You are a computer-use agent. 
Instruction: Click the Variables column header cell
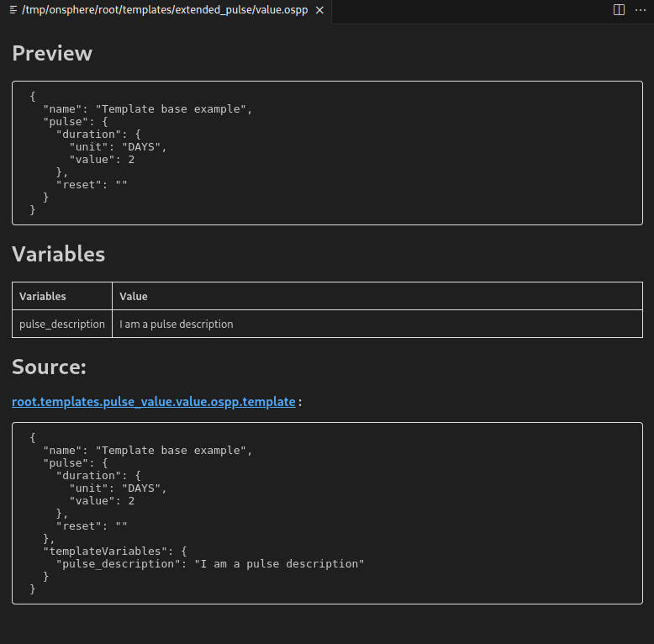[62, 296]
